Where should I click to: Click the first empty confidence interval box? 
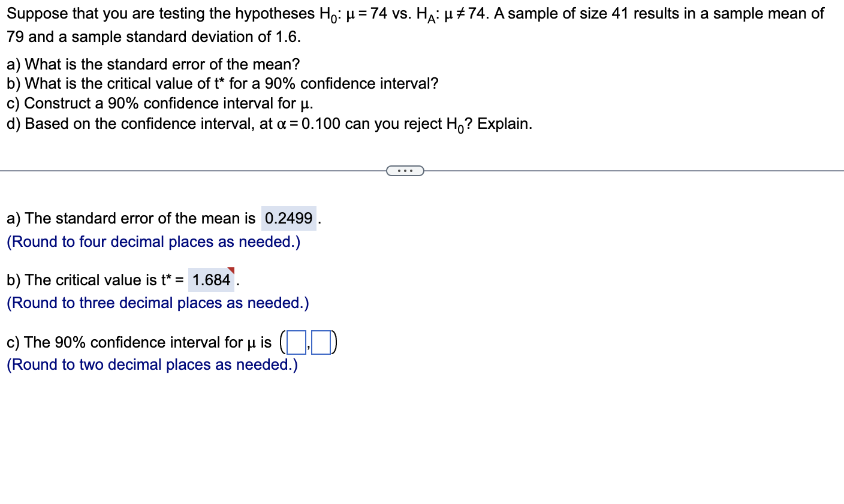pyautogui.click(x=296, y=342)
